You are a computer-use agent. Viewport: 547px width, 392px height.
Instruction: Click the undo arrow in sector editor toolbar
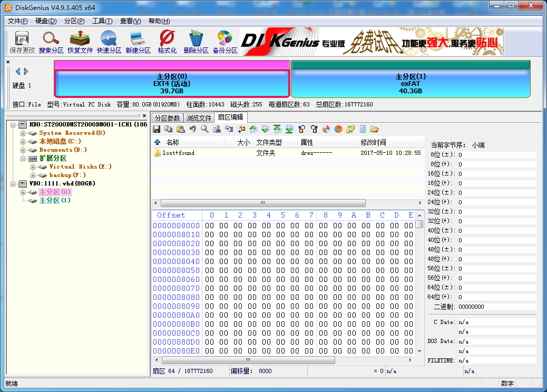coord(192,130)
